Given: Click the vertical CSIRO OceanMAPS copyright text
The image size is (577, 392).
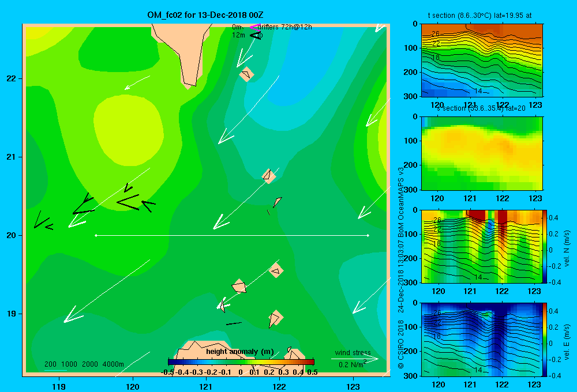Looking at the screenshot, I should (401, 267).
